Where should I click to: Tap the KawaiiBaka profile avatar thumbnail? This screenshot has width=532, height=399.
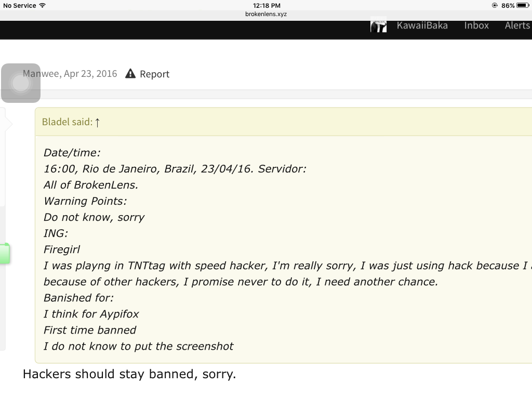pos(378,24)
